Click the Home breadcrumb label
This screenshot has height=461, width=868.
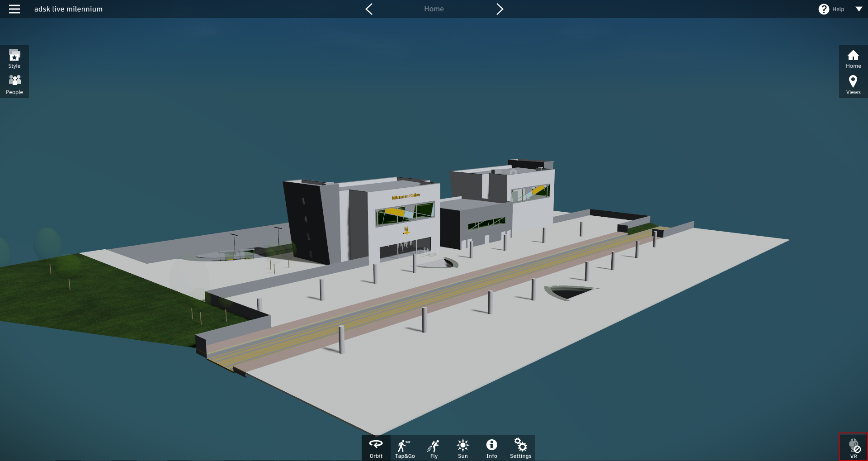(434, 9)
